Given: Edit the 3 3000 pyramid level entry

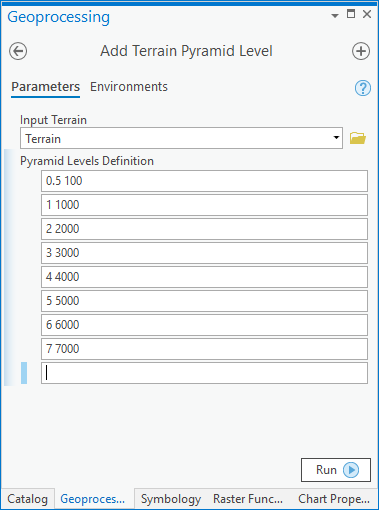Looking at the screenshot, I should tap(204, 253).
